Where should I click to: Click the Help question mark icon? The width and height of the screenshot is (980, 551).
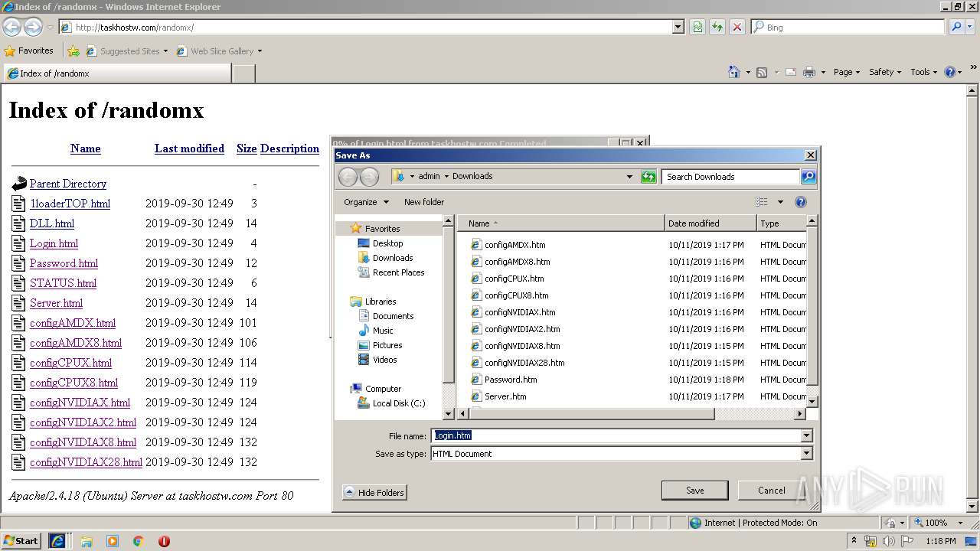(x=949, y=72)
